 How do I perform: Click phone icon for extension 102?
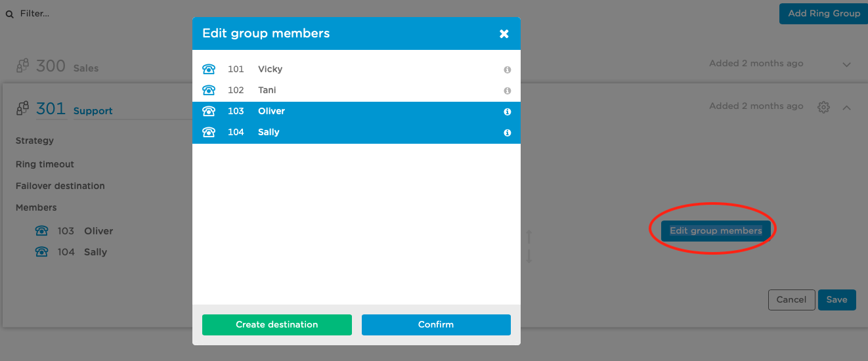[209, 90]
